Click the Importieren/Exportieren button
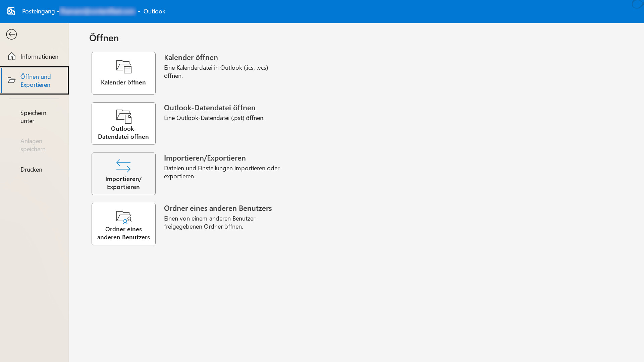The height and width of the screenshot is (362, 644). (x=123, y=174)
